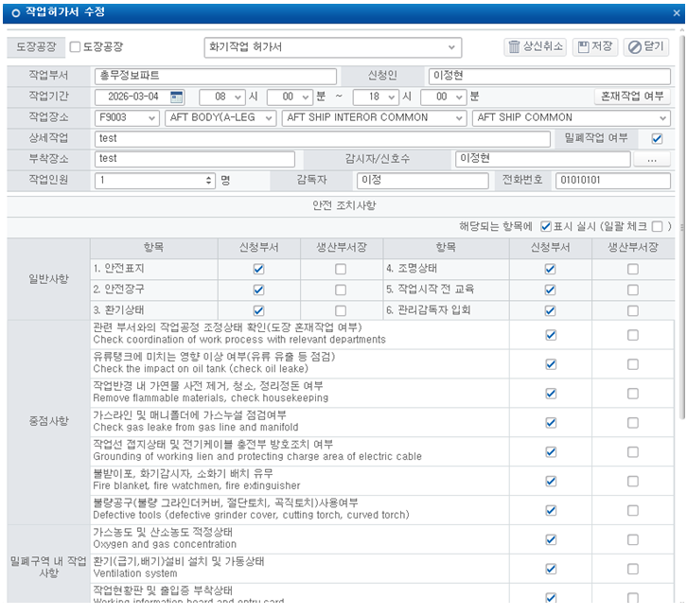Save the permit with the 저장 button

coord(595,47)
